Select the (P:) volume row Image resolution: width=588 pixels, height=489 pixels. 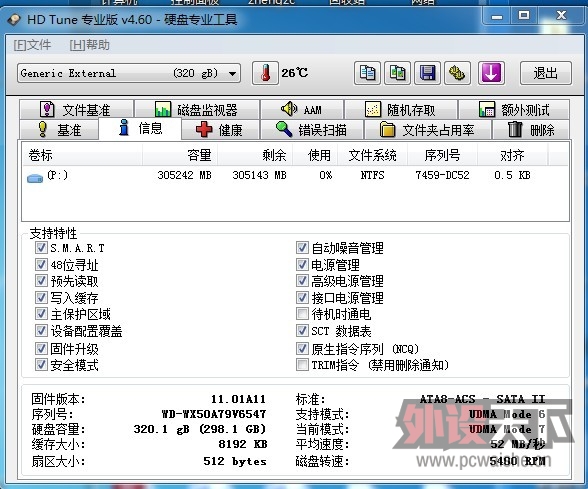coord(295,176)
